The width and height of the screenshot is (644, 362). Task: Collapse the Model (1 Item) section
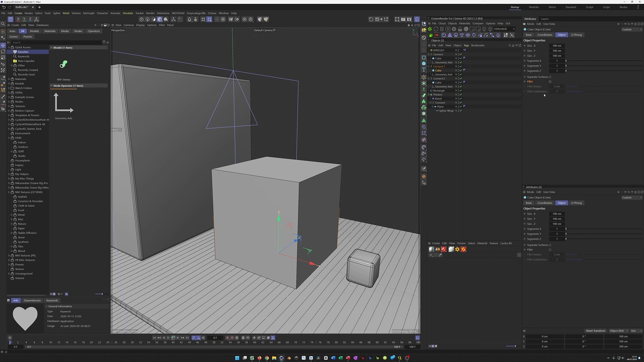tap(52, 48)
